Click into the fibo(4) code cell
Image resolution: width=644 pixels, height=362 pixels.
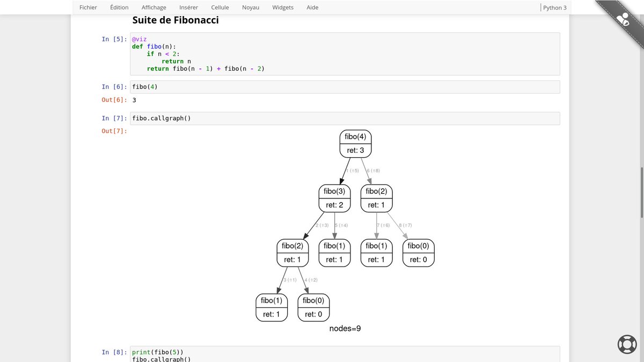click(x=345, y=87)
